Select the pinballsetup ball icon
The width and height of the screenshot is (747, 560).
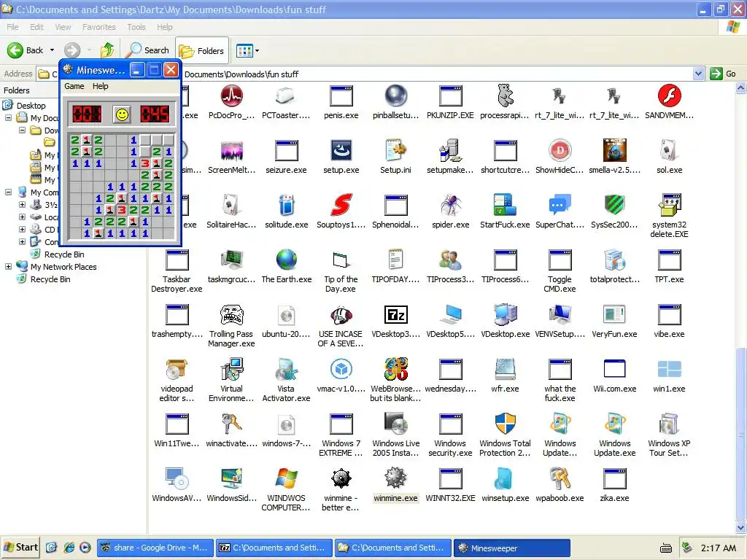click(396, 96)
